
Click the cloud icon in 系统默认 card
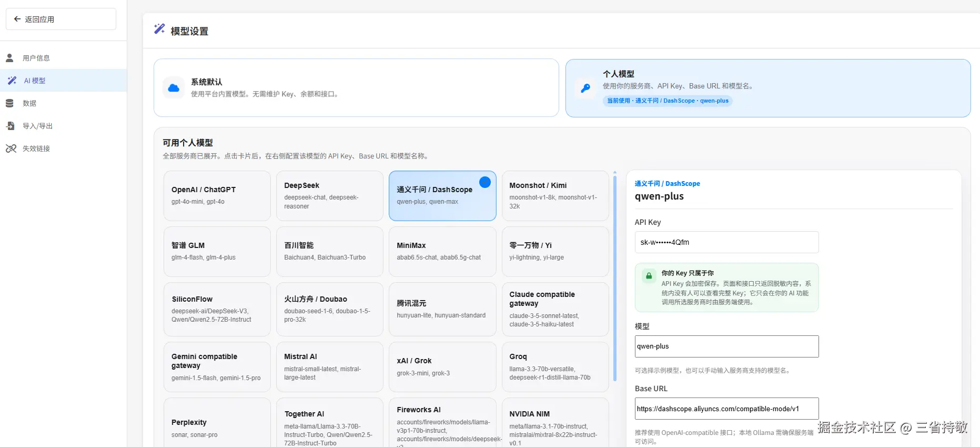click(x=174, y=88)
